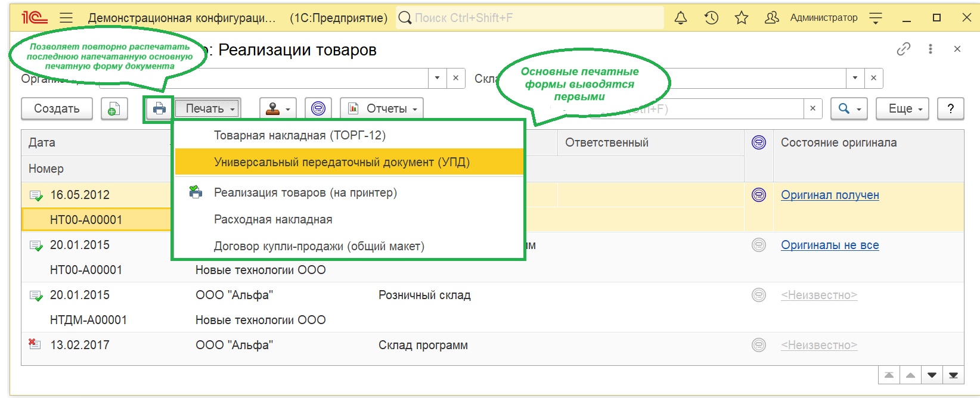Expand the Отчеты dropdown

click(x=382, y=109)
